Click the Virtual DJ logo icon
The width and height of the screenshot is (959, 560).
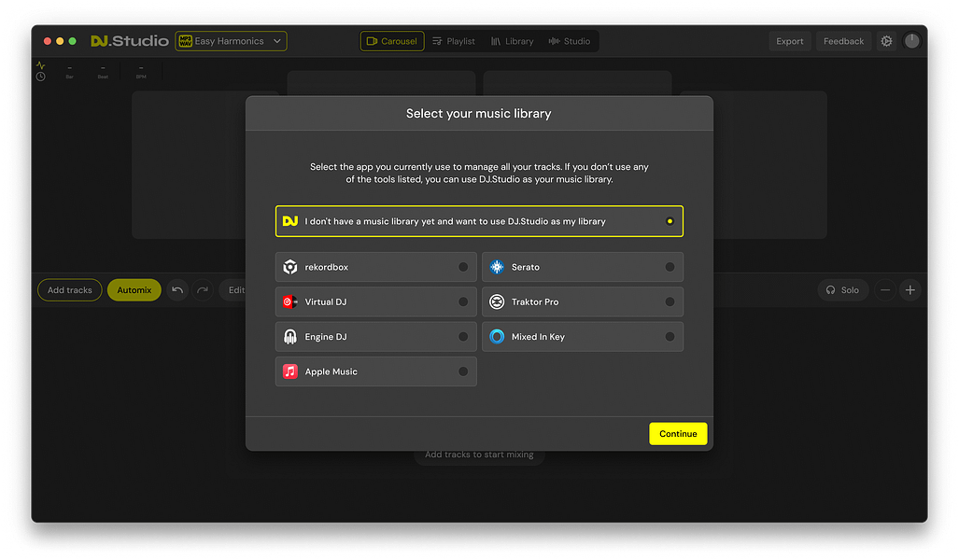click(289, 302)
